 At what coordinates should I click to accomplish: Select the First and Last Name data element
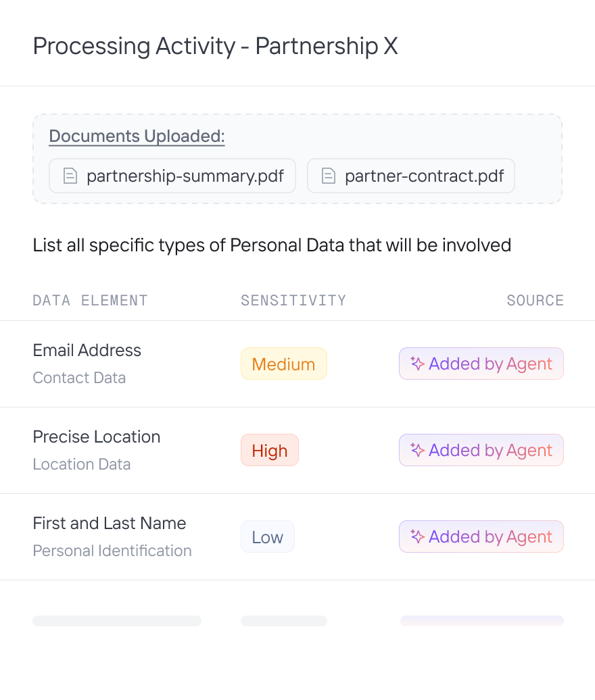click(109, 523)
